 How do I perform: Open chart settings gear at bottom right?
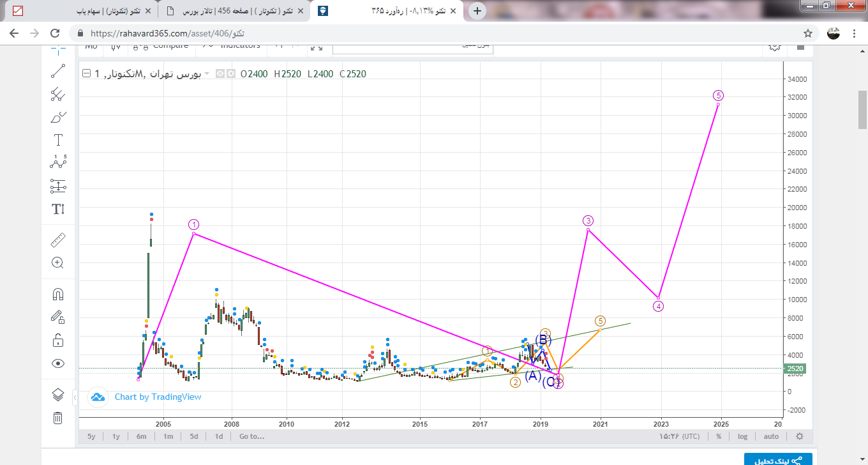tap(799, 436)
